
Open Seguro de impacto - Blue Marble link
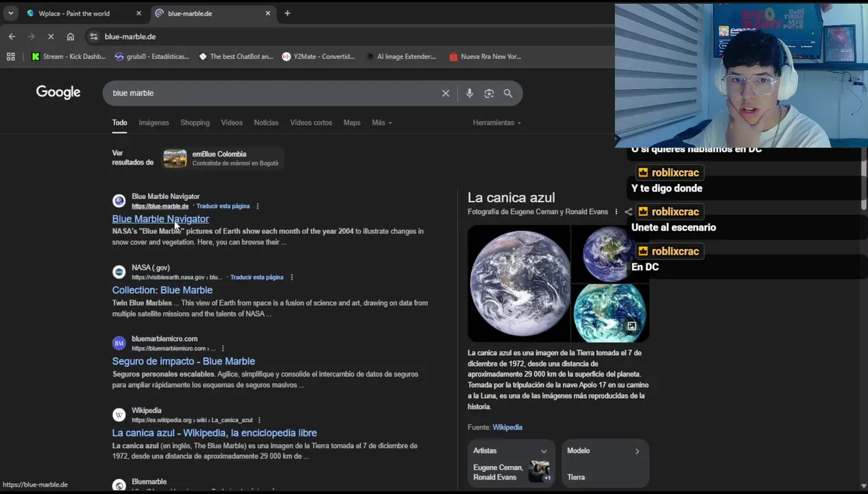(184, 362)
